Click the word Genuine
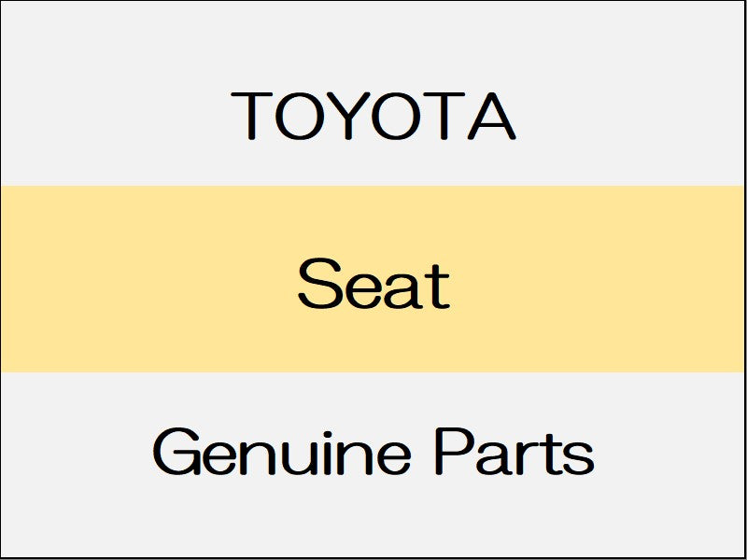This screenshot has height=560, width=747. click(281, 455)
